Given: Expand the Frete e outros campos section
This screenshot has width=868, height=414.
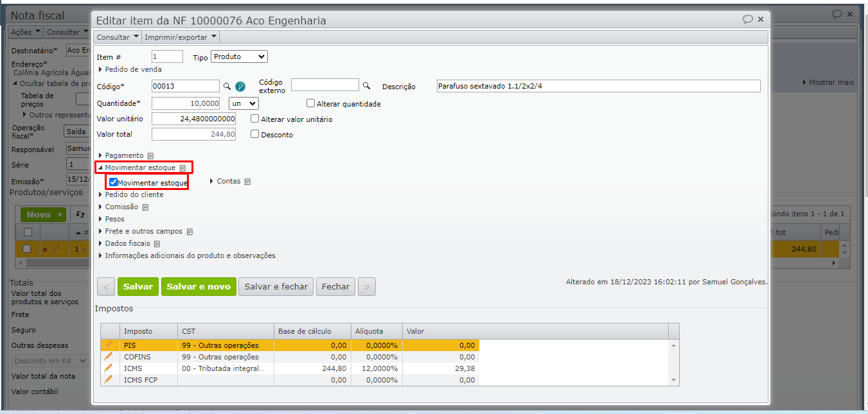Looking at the screenshot, I should 140,231.
